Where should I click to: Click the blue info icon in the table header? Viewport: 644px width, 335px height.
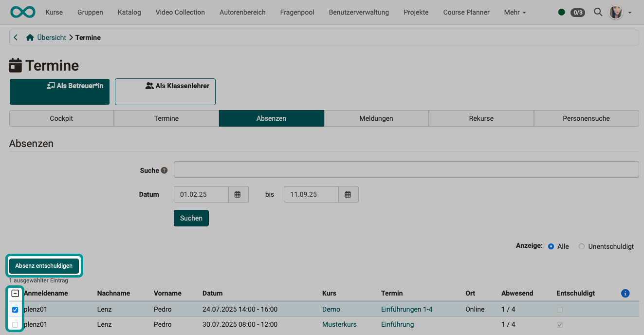625,293
